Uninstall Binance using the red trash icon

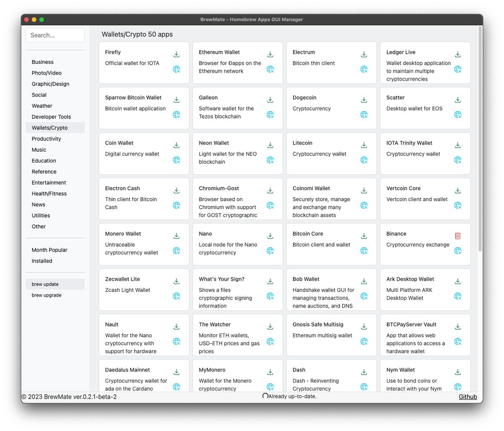tap(457, 236)
